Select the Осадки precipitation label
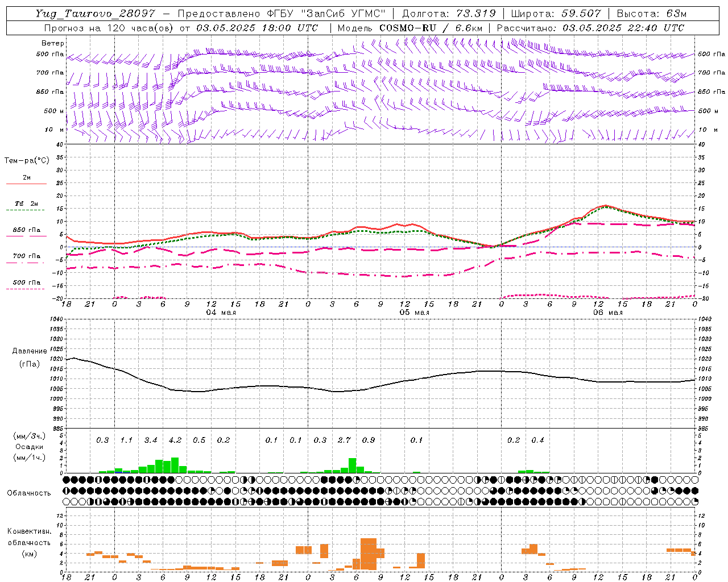The image size is (728, 582). click(30, 447)
